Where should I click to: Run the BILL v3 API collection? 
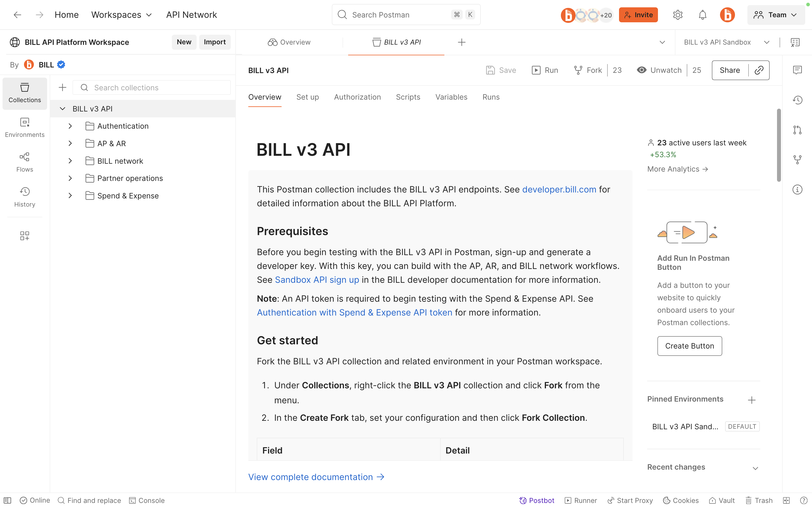(545, 70)
